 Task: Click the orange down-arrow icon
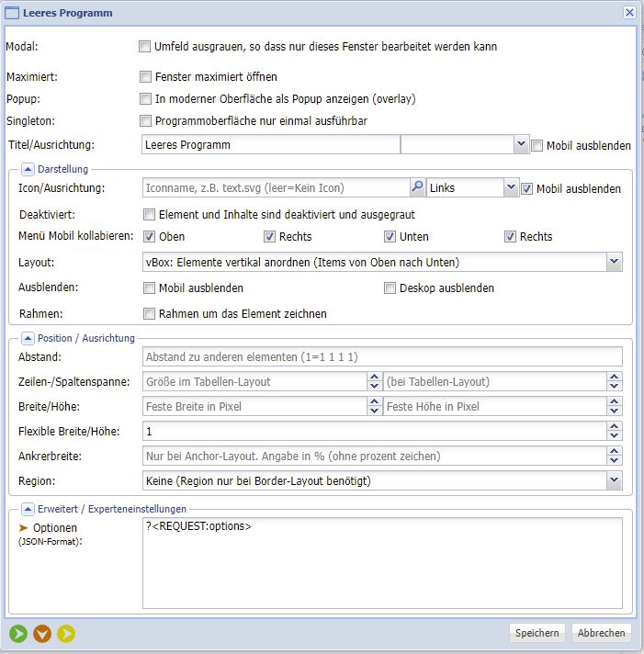42,632
